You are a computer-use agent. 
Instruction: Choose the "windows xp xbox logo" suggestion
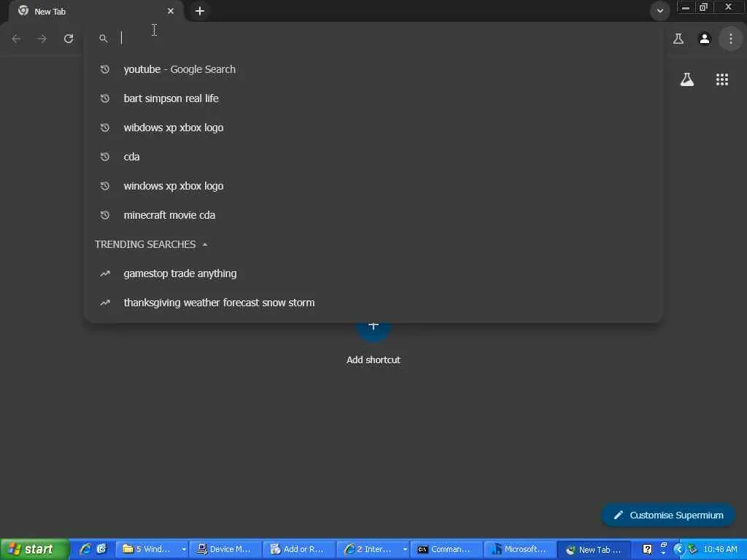click(373, 186)
